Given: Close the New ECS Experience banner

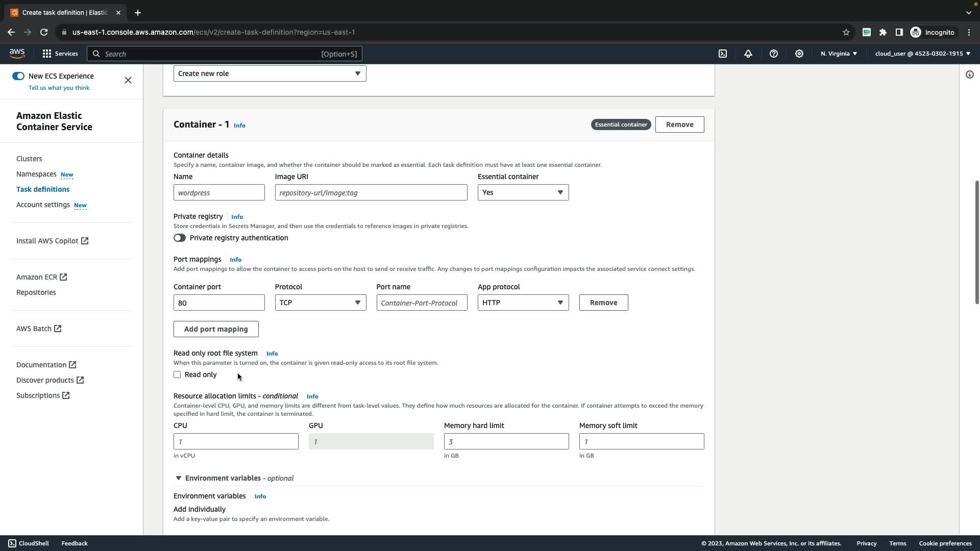Looking at the screenshot, I should coord(128,80).
